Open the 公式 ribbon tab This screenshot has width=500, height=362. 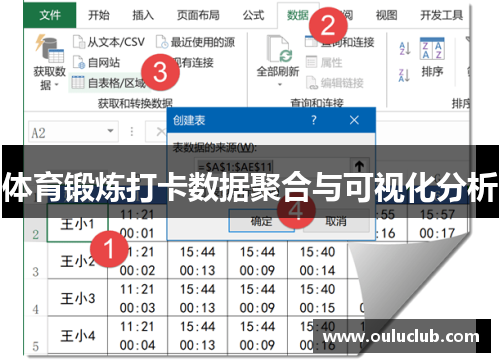pyautogui.click(x=253, y=15)
